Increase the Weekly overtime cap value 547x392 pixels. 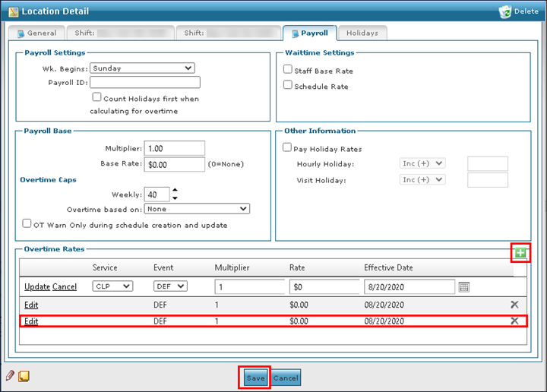175,191
